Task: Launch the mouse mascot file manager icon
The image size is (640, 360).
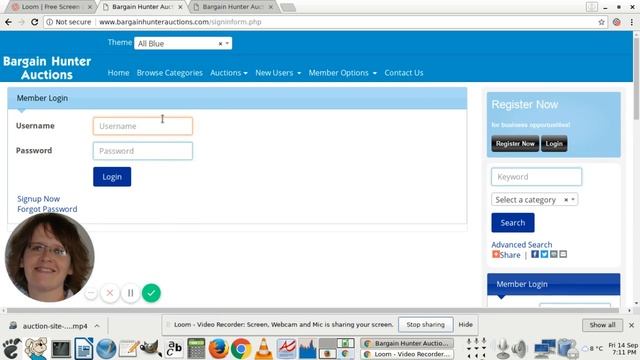Action: 36,349
